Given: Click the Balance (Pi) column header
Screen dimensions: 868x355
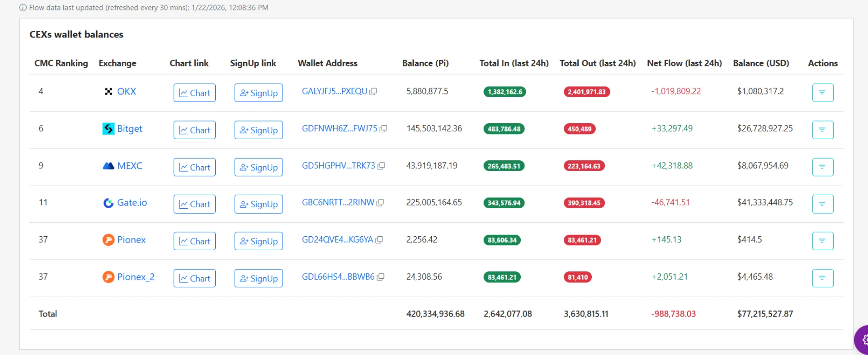Looking at the screenshot, I should [425, 63].
